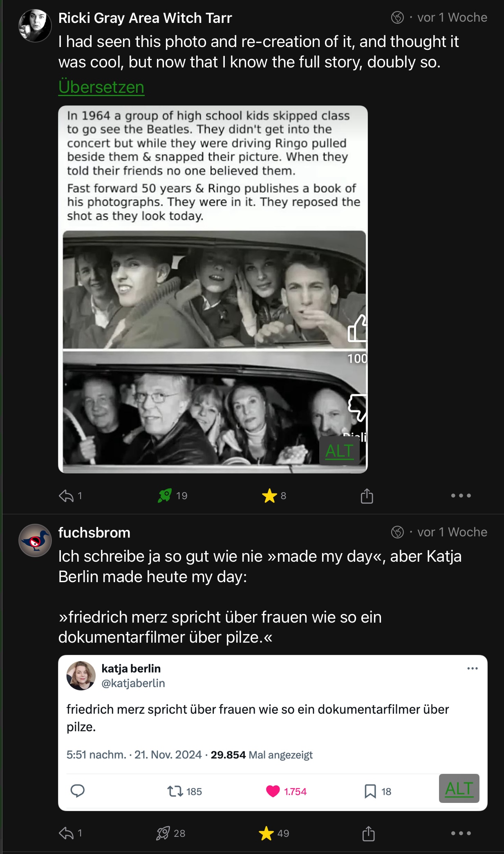Click the globe visibility icon on fuchsbrom's post
The image size is (504, 854).
(397, 532)
